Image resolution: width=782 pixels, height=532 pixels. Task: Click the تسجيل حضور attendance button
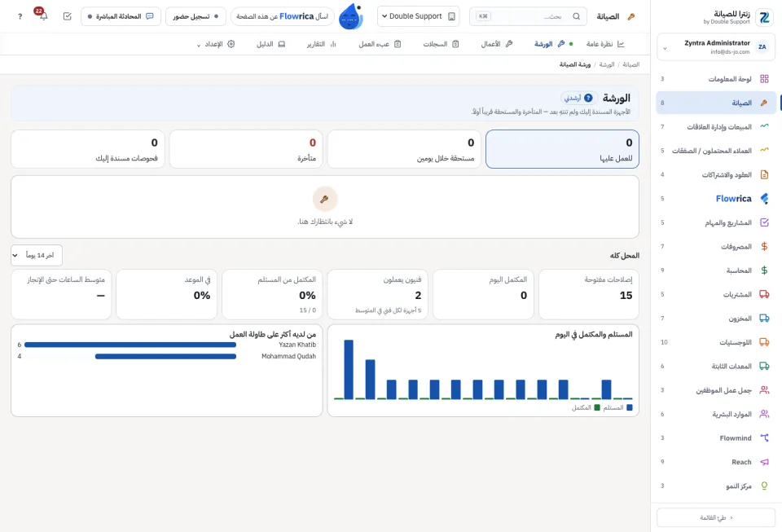195,16
